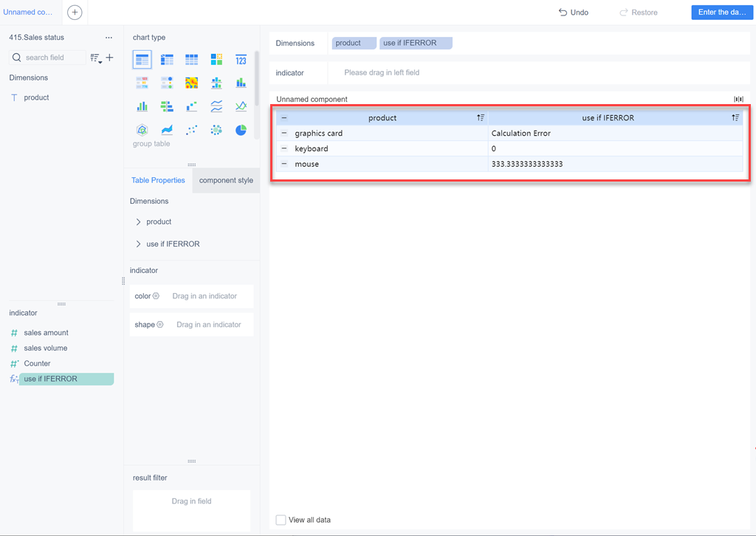Select the partitioned line chart icon
The width and height of the screenshot is (756, 536).
216,106
